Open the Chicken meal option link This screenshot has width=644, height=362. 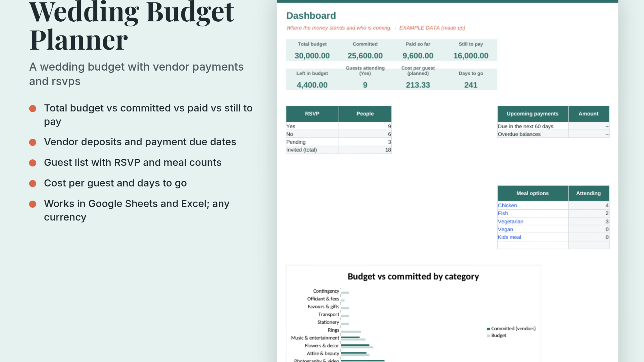coord(507,205)
